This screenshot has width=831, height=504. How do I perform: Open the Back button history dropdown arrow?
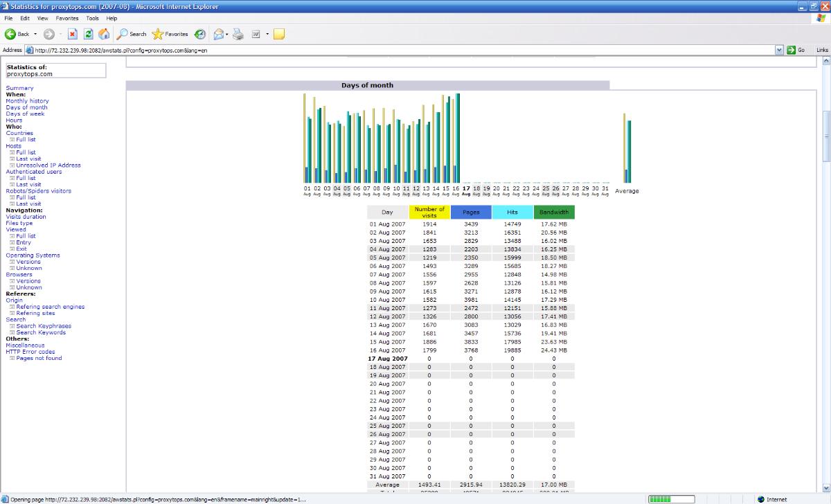(x=35, y=34)
